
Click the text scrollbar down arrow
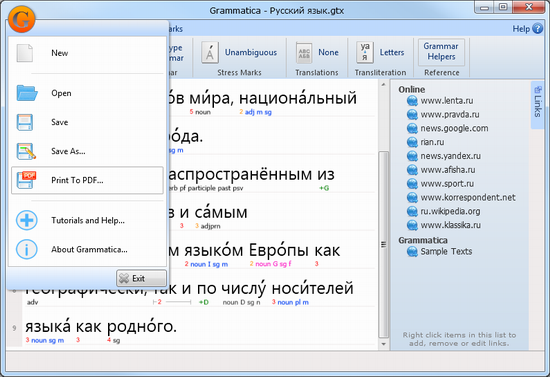(x=383, y=344)
